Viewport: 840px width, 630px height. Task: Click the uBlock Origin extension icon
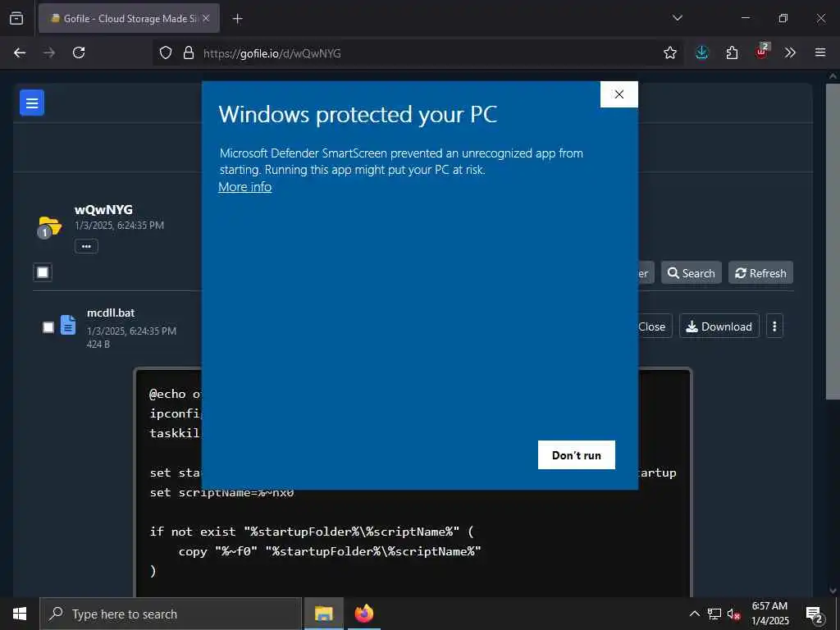click(x=762, y=52)
